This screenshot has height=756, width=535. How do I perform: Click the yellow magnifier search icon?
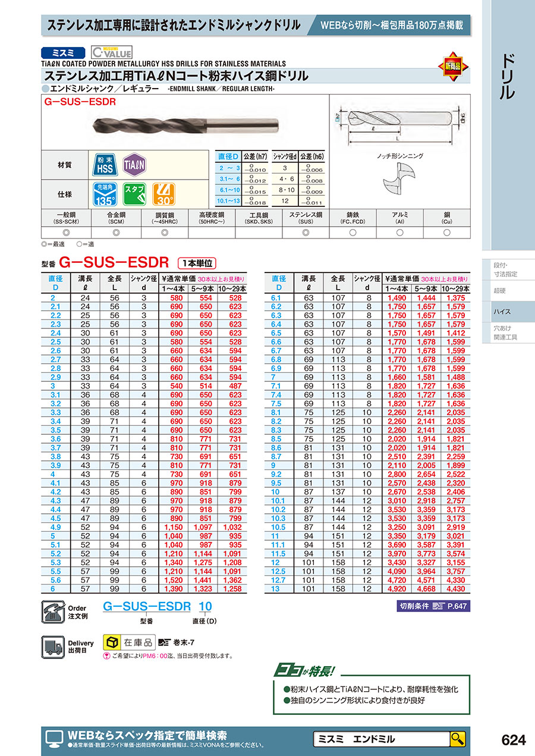coord(457,739)
